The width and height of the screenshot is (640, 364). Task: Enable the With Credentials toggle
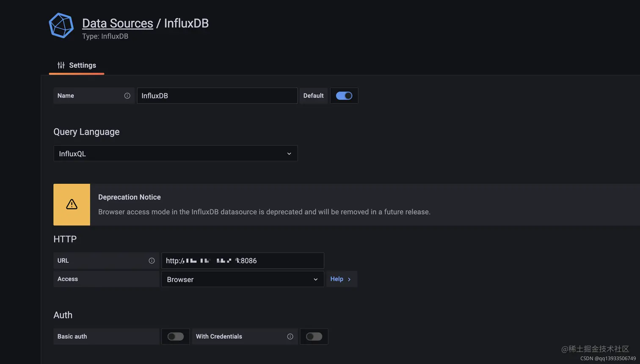coord(314,336)
